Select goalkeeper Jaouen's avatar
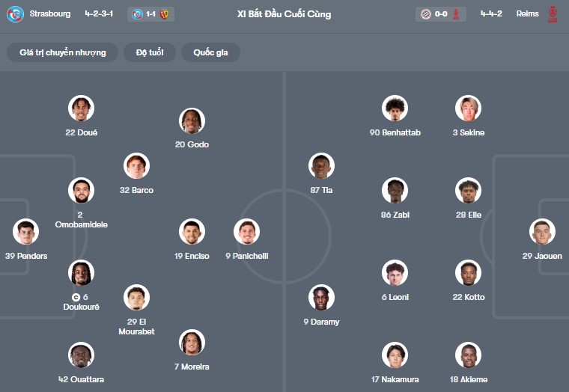 click(542, 232)
